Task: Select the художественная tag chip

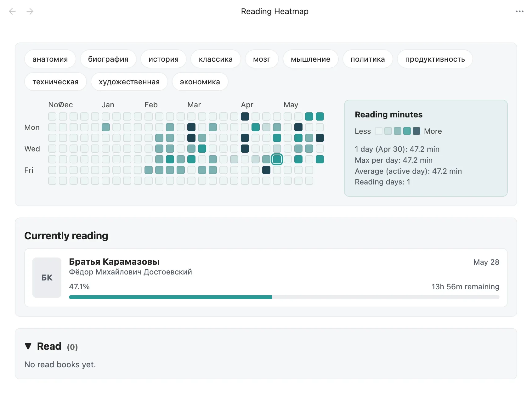Action: click(129, 82)
